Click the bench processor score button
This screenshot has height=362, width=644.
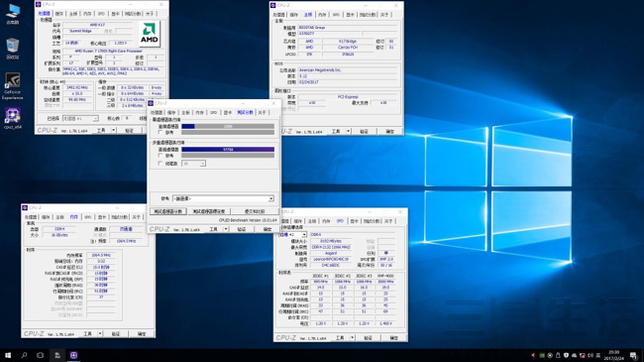(x=168, y=211)
